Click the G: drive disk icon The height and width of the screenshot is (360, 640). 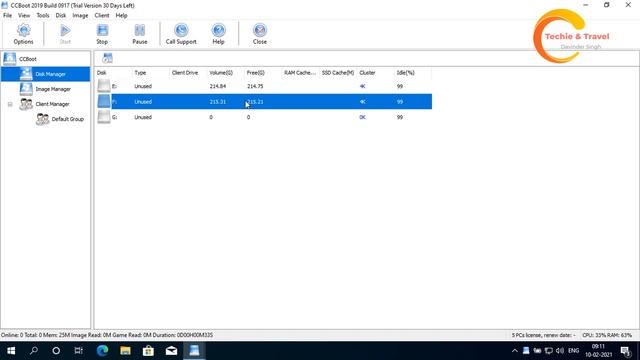click(104, 117)
